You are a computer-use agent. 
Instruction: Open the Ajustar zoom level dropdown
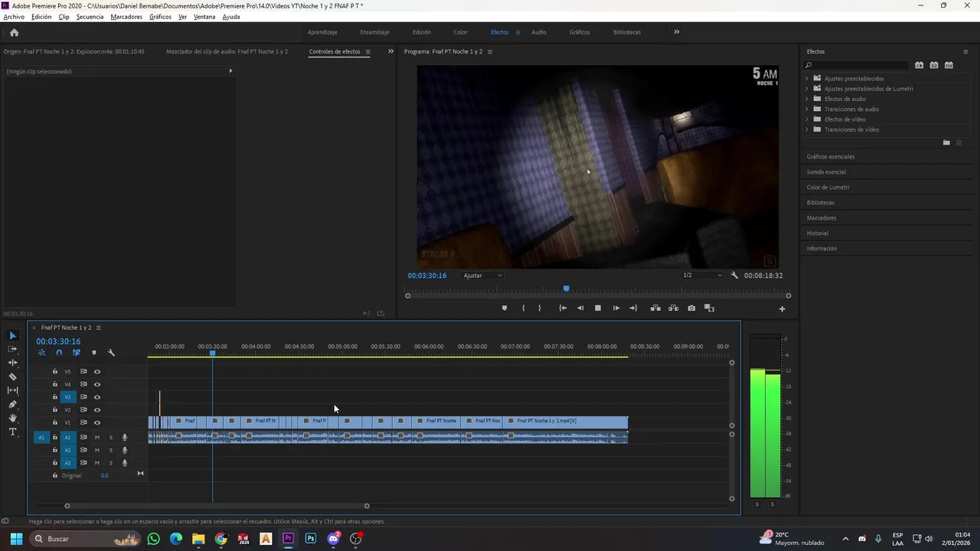[483, 275]
